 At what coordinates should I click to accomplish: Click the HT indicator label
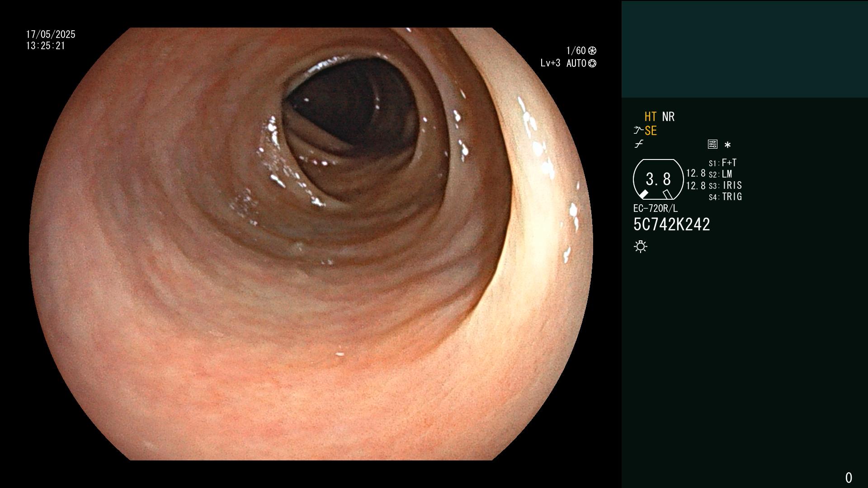point(651,117)
